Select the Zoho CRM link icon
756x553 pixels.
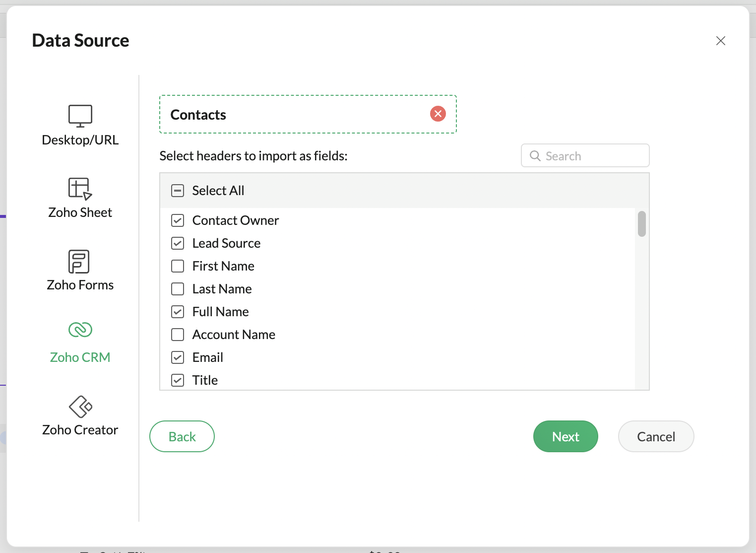tap(80, 330)
